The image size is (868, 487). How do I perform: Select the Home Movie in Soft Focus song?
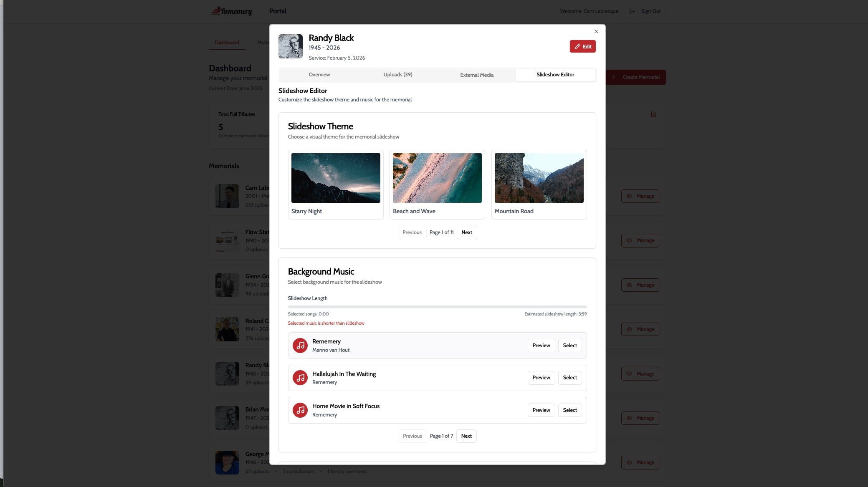569,410
